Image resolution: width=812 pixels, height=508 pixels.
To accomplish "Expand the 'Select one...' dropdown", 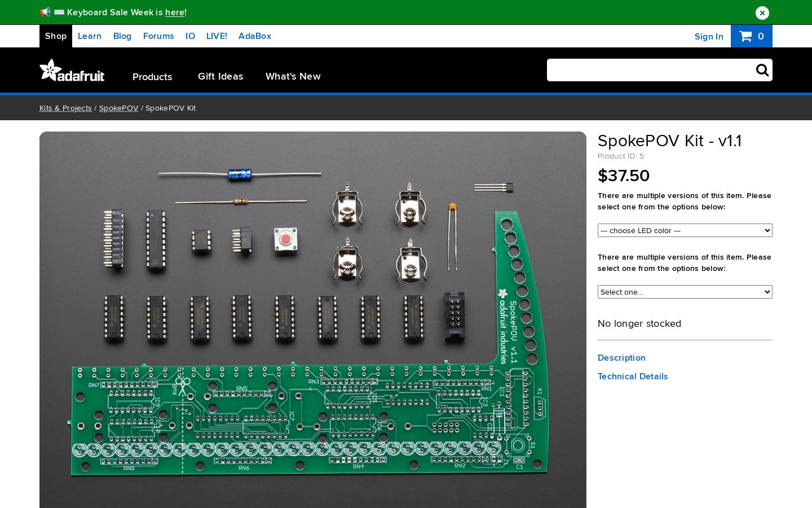I will pyautogui.click(x=685, y=292).
